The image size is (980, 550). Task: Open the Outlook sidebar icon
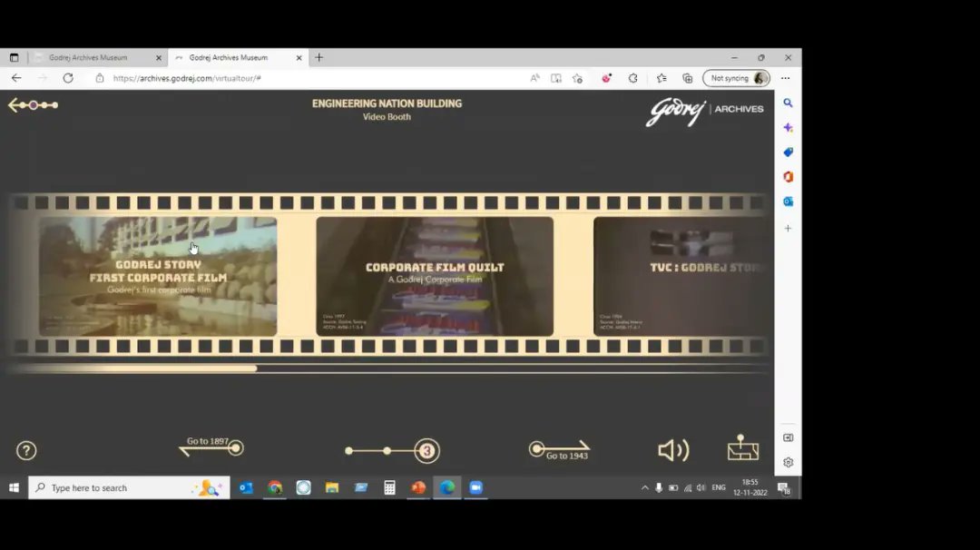tap(789, 201)
